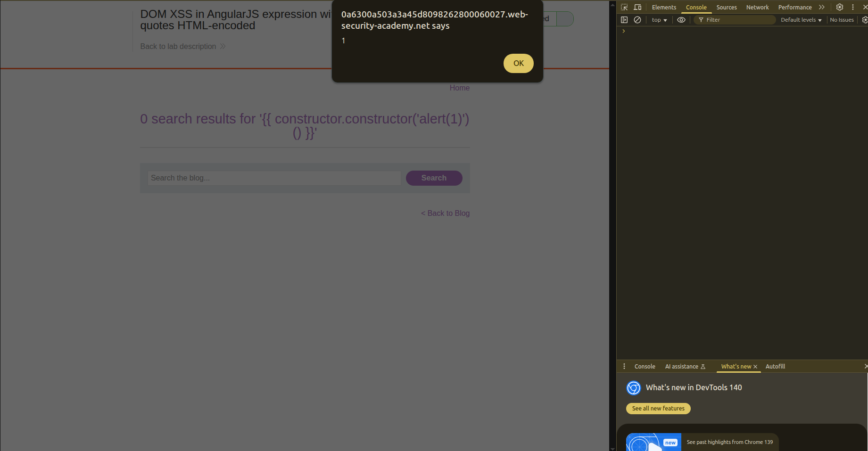
Task: Open the Autofill drawer tab
Action: pos(775,366)
